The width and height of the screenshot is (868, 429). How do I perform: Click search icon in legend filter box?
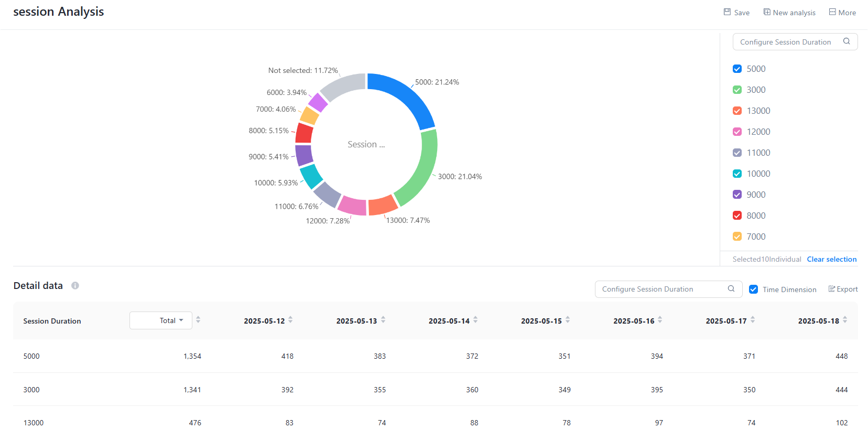coord(847,41)
